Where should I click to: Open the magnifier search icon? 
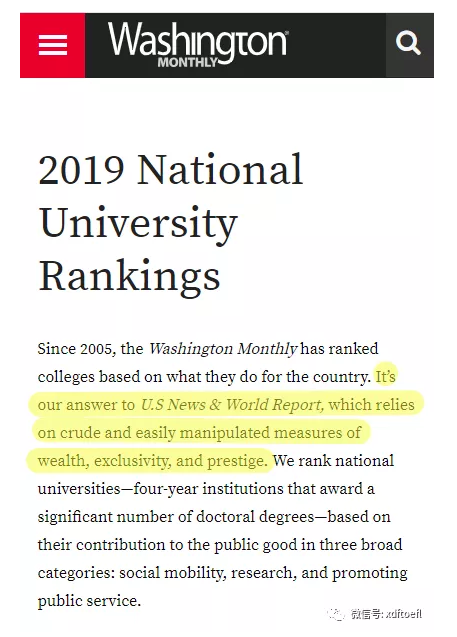pos(409,44)
